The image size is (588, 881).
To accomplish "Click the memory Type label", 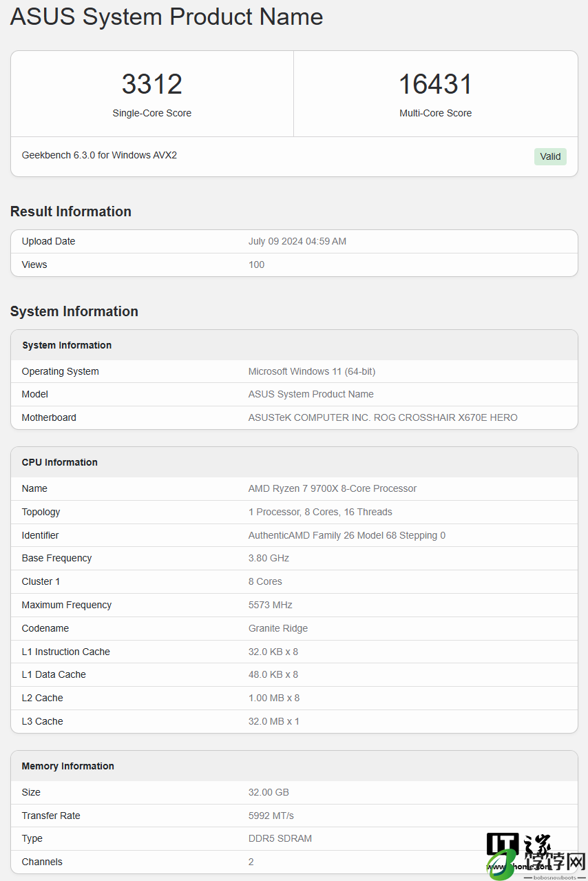I will pos(32,838).
